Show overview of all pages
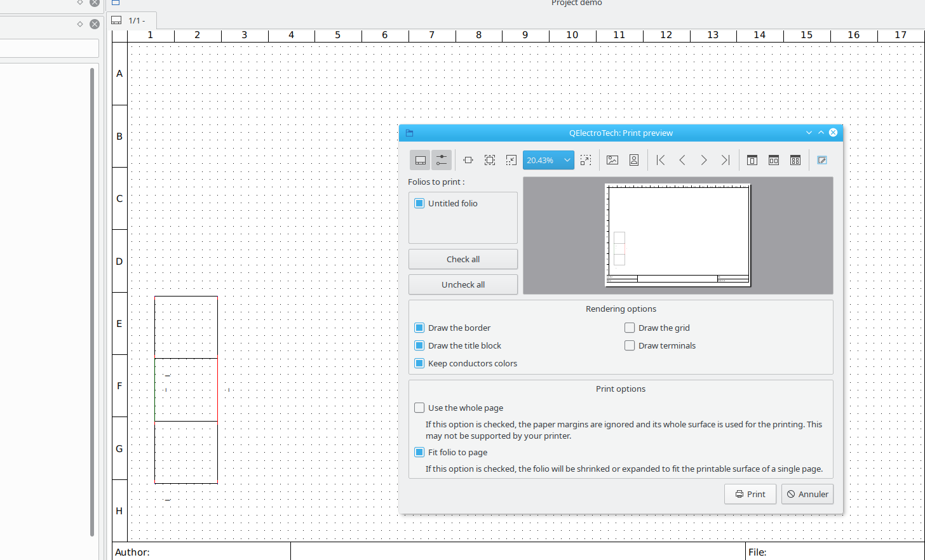This screenshot has height=560, width=925. click(795, 160)
